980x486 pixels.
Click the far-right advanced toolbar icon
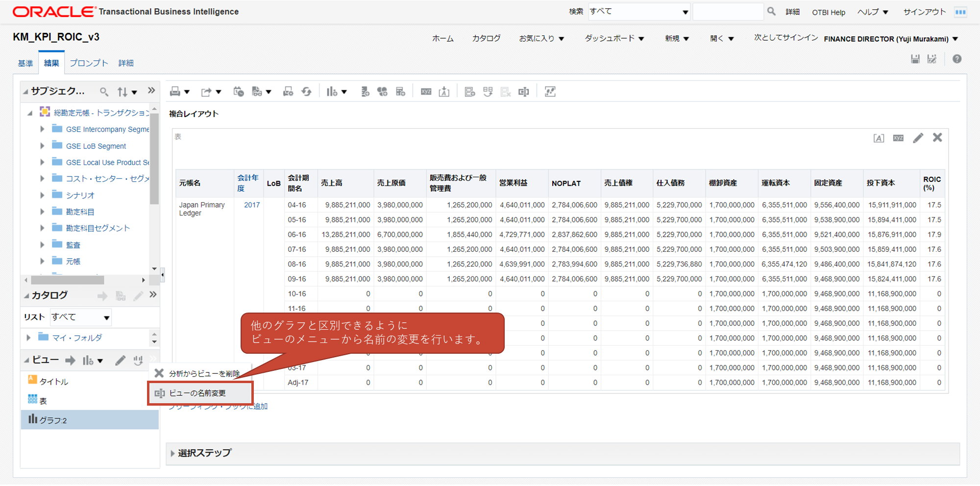click(x=550, y=92)
